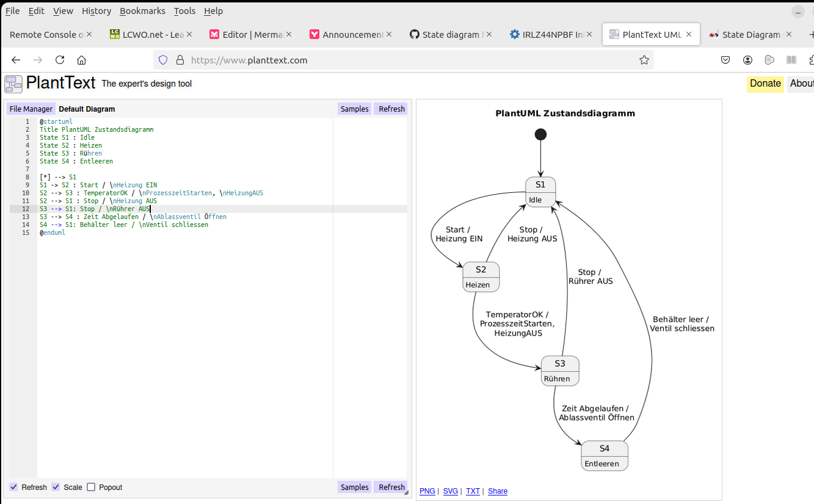Close the LCWO.net tab

click(189, 34)
